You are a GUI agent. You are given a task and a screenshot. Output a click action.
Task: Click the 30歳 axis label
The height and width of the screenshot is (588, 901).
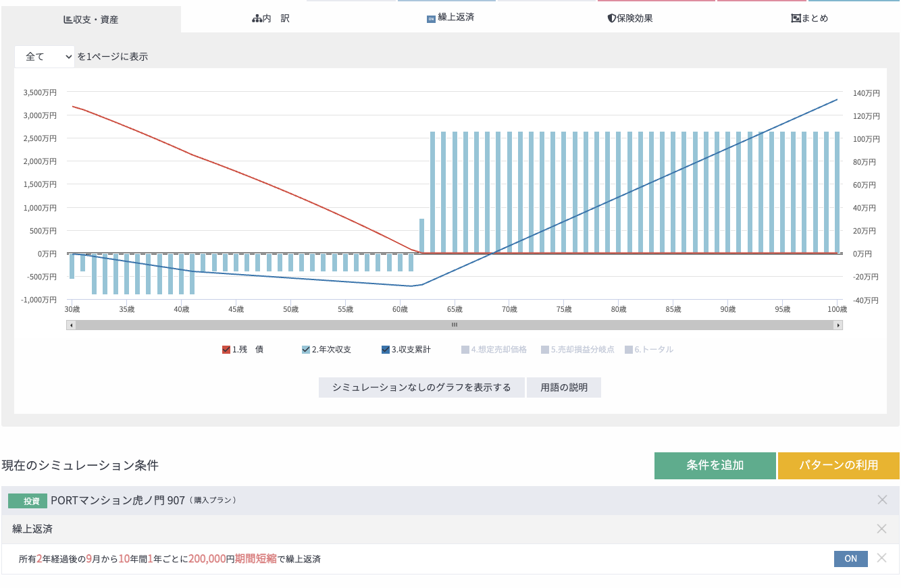tap(72, 309)
